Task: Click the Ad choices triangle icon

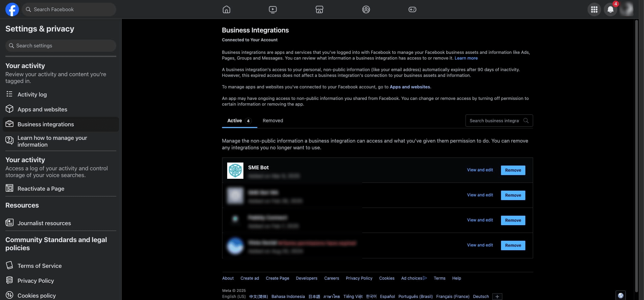Action: pos(425,278)
